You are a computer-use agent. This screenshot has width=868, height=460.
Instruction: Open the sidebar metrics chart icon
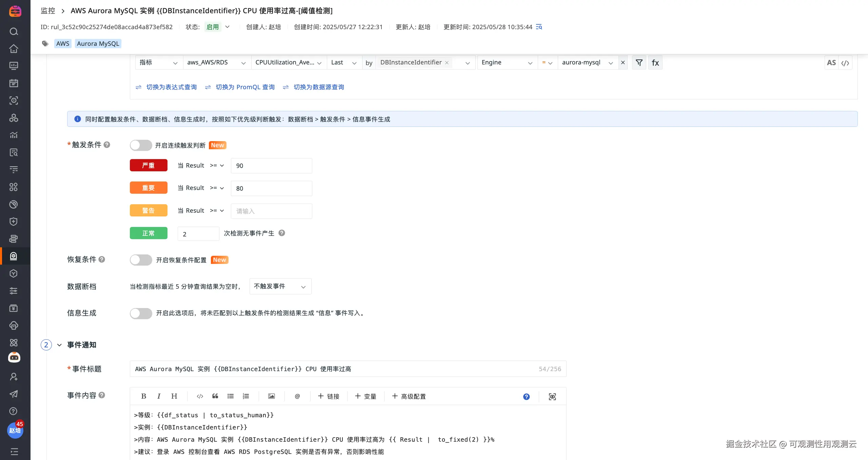(14, 135)
